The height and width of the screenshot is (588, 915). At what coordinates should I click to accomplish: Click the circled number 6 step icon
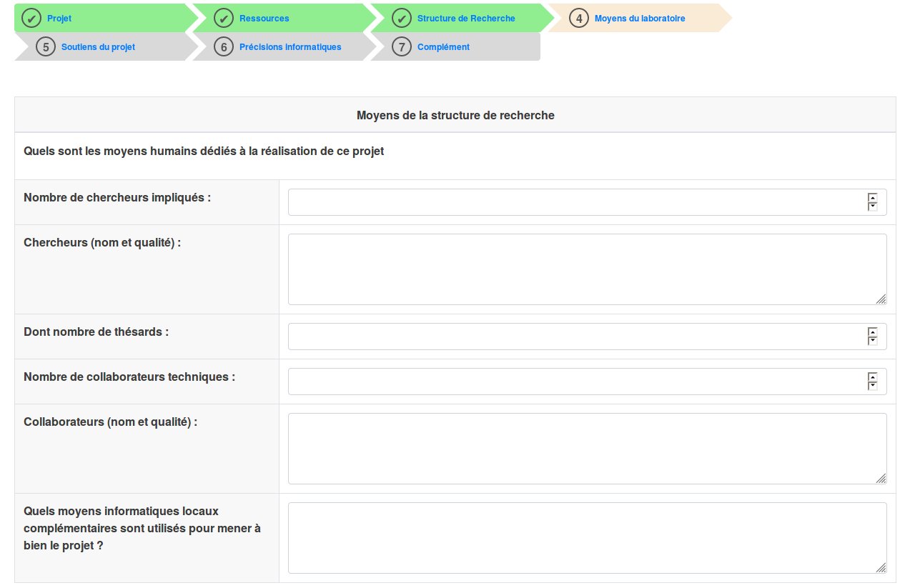pyautogui.click(x=224, y=47)
